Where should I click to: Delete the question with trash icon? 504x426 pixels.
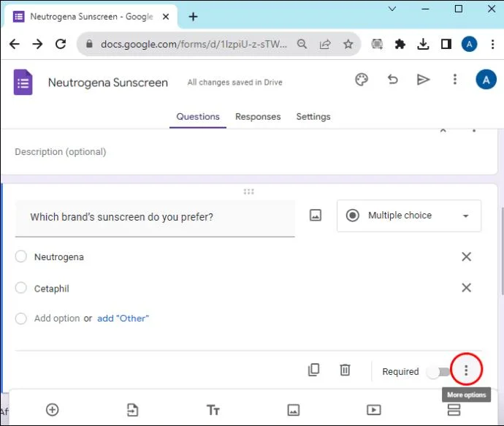click(345, 370)
